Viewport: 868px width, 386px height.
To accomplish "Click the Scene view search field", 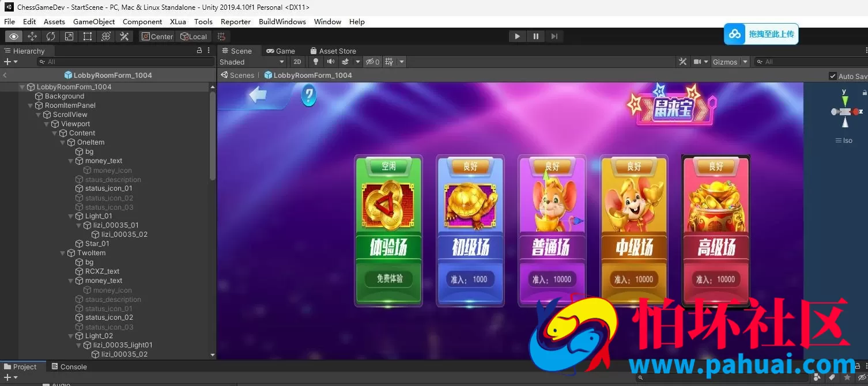I will pos(811,62).
